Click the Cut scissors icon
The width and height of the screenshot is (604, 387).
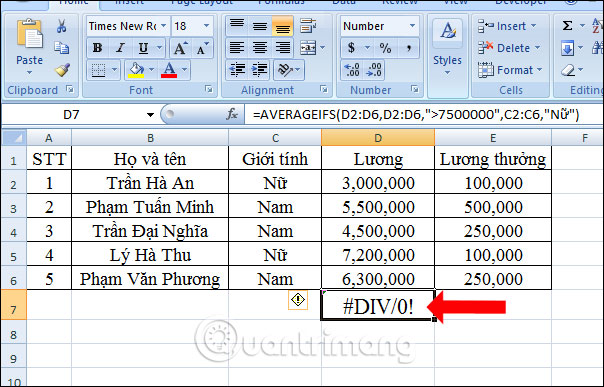pyautogui.click(x=62, y=26)
